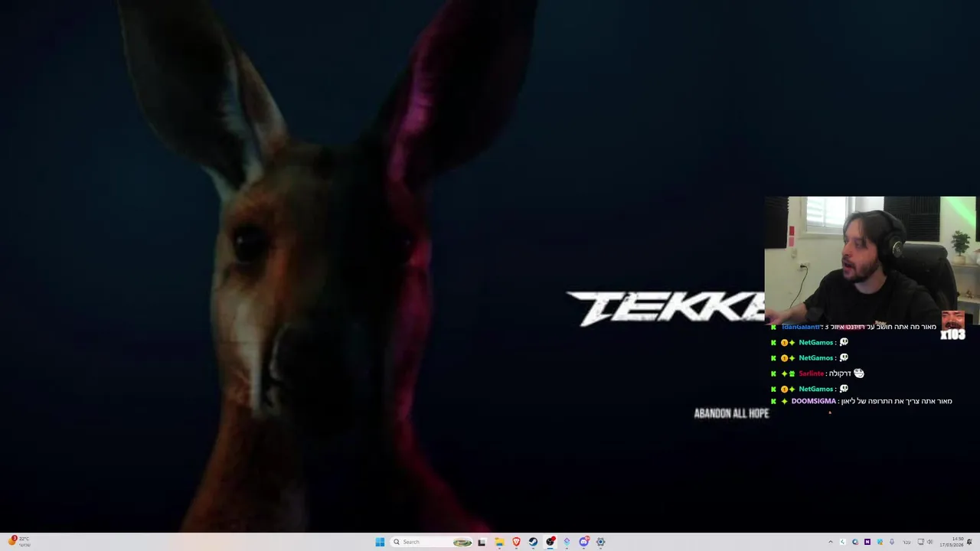Open the weather widget on the taskbar
980x551 pixels.
(x=19, y=541)
